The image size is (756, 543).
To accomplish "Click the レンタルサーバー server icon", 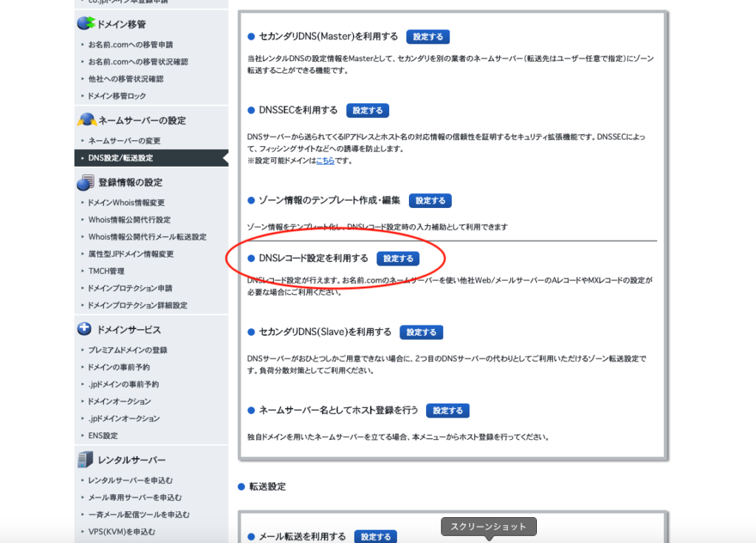I will [86, 459].
